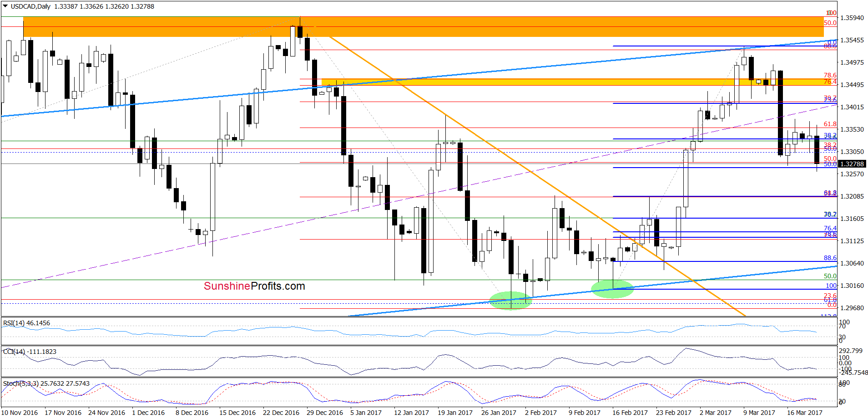The height and width of the screenshot is (419, 868).
Task: Click price axis label 1.34015
Action: (852, 107)
